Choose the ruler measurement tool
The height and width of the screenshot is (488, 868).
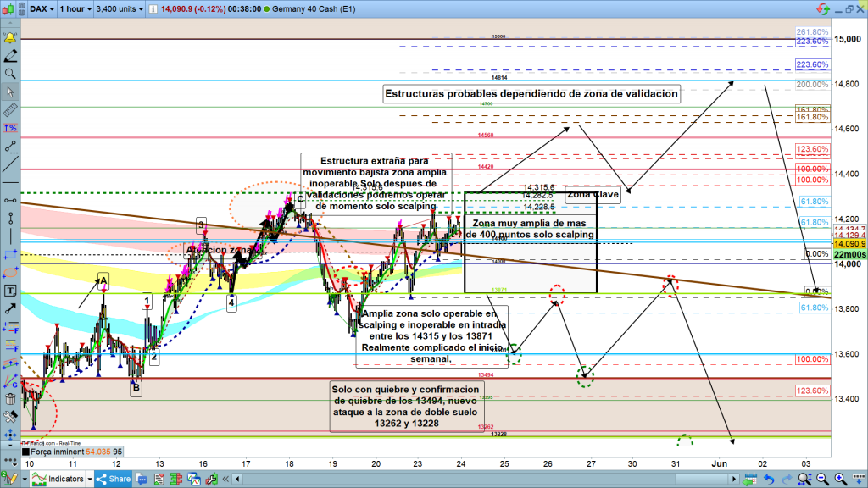click(x=10, y=109)
